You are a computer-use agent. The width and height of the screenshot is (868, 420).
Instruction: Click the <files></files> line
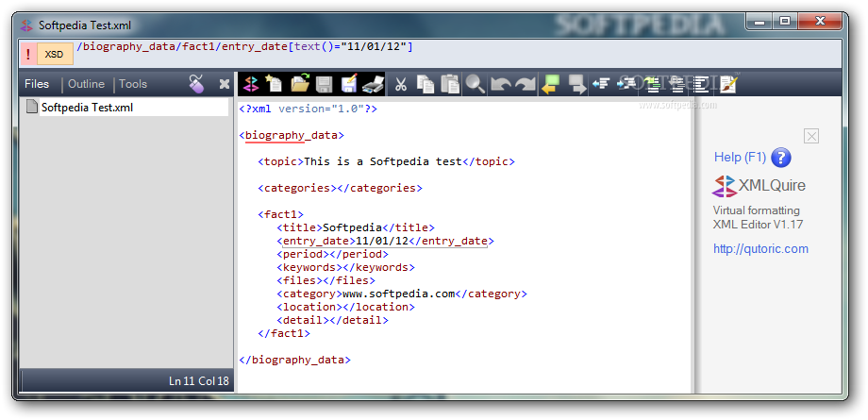pos(325,281)
